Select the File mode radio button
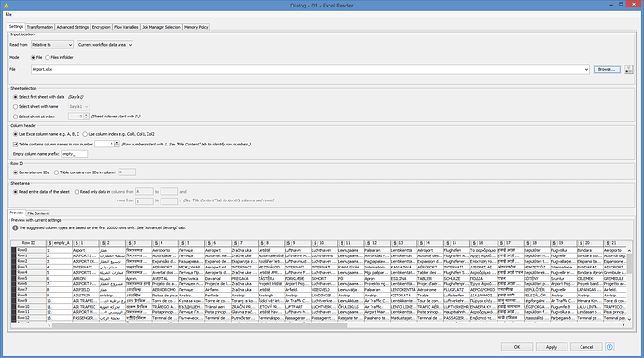 click(x=34, y=58)
